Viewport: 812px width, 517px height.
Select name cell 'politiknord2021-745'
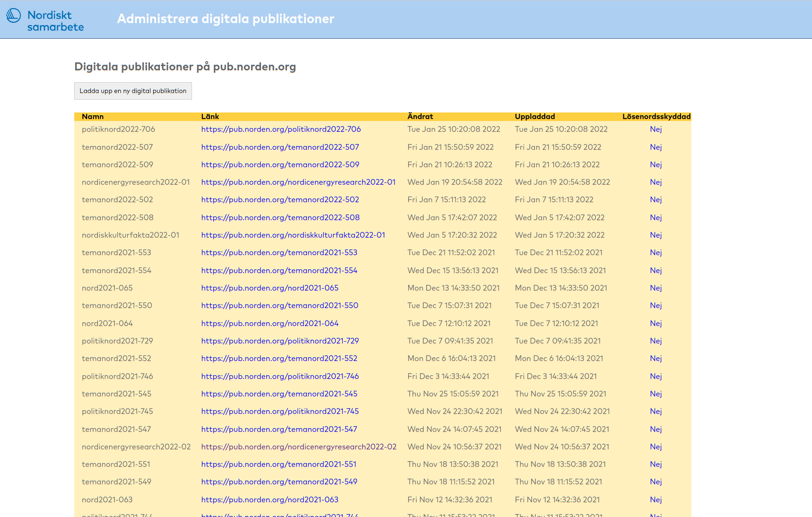pyautogui.click(x=117, y=411)
